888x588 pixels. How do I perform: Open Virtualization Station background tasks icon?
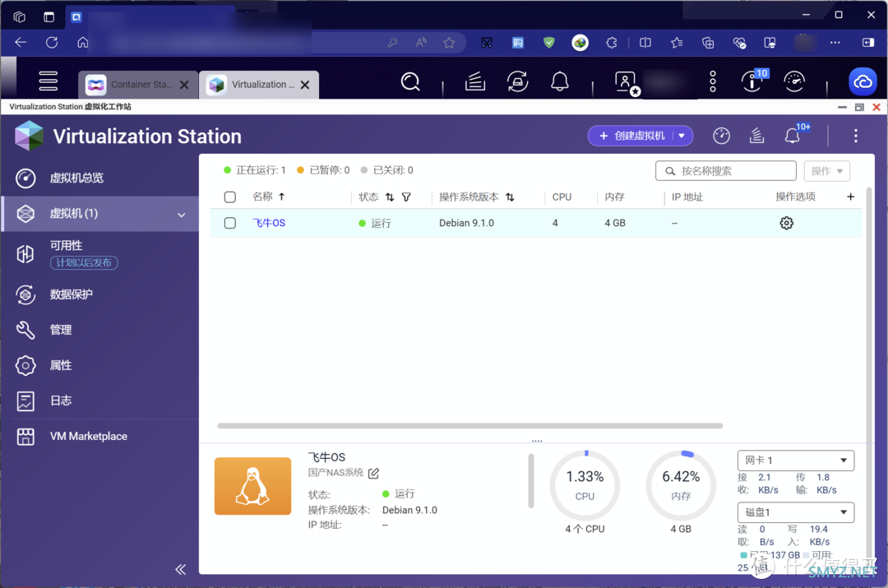tap(756, 136)
